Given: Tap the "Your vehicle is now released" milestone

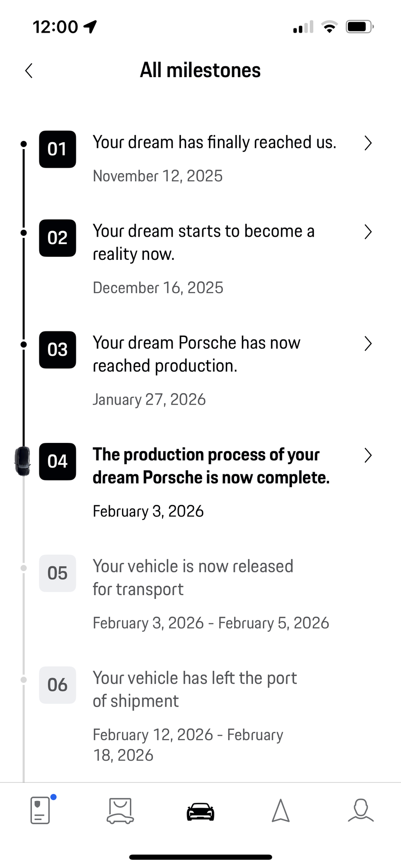Looking at the screenshot, I should tap(193, 578).
